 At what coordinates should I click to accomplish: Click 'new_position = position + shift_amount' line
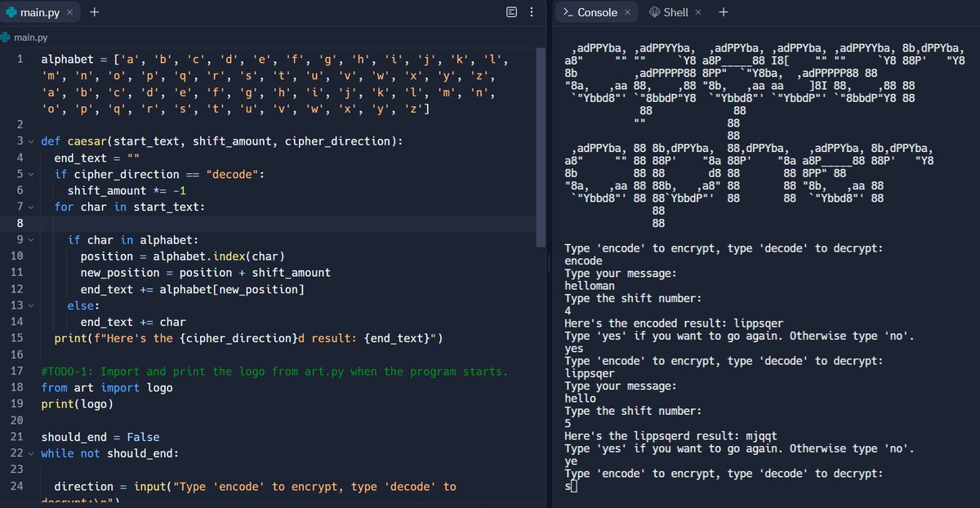click(x=205, y=273)
